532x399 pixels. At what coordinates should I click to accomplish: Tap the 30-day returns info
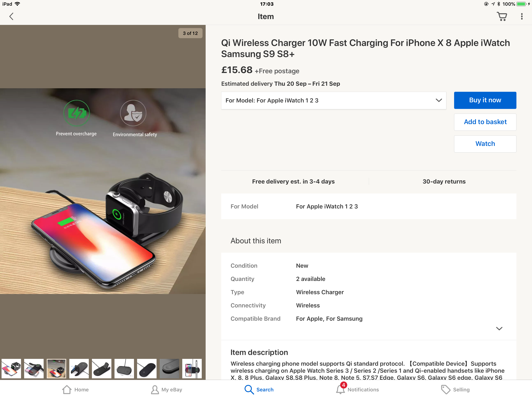[444, 181]
